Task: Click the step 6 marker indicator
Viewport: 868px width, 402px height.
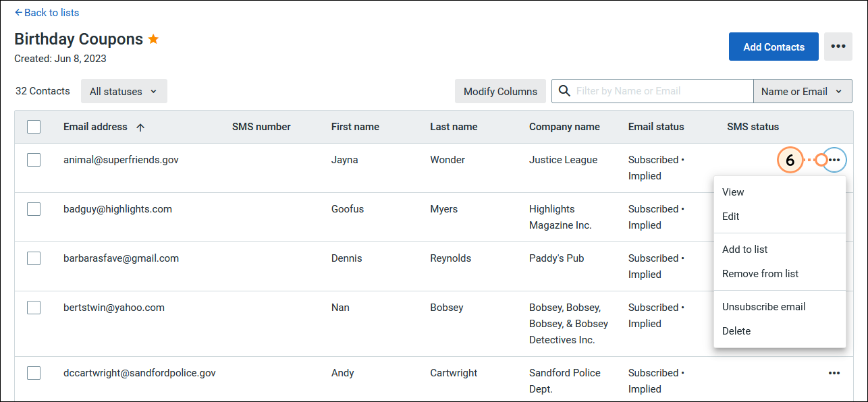Action: [790, 160]
